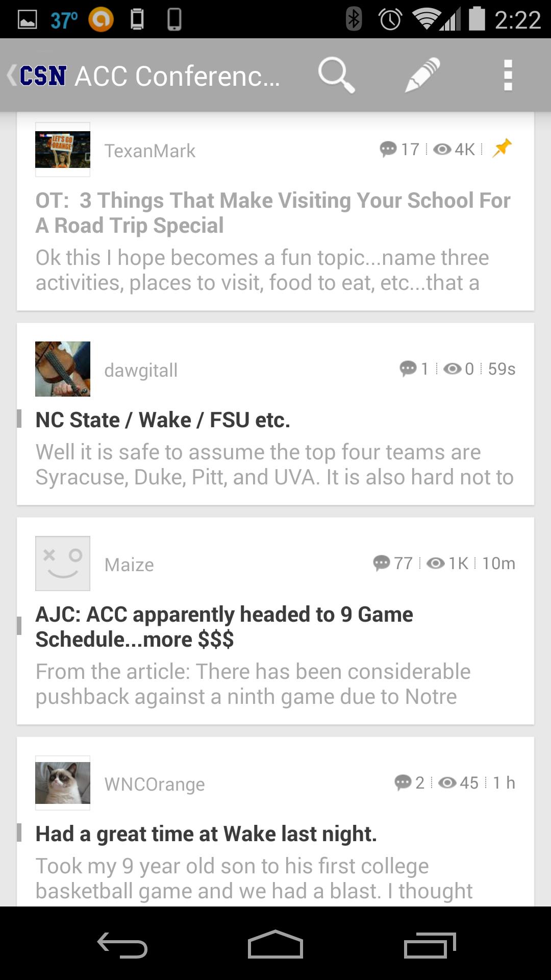Tap comment bubble icon showing 17 replies

(388, 149)
